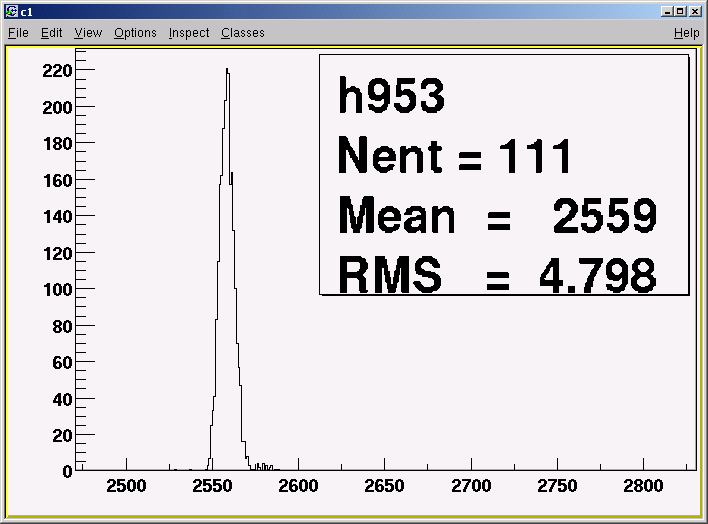Click y-axis label 140
This screenshot has width=708, height=524.
tap(57, 217)
